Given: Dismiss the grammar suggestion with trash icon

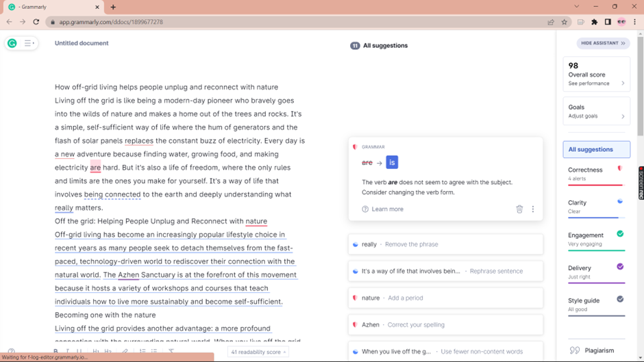Looking at the screenshot, I should 519,209.
